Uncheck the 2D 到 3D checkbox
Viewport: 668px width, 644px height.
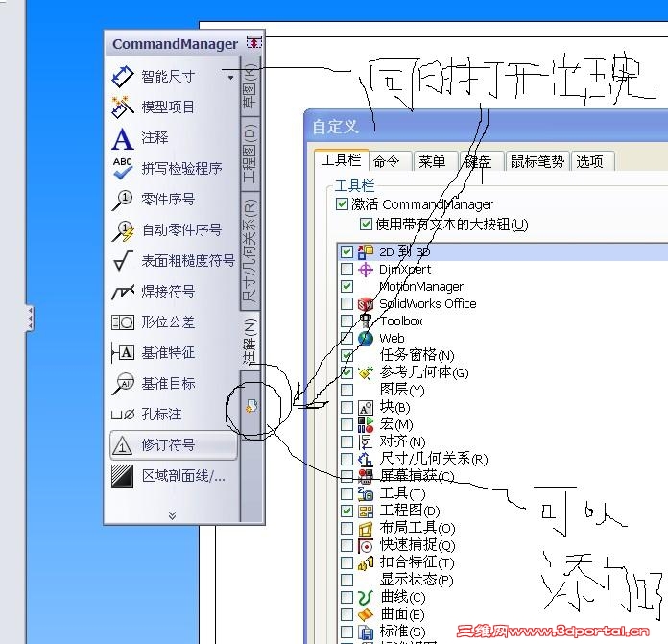[346, 252]
